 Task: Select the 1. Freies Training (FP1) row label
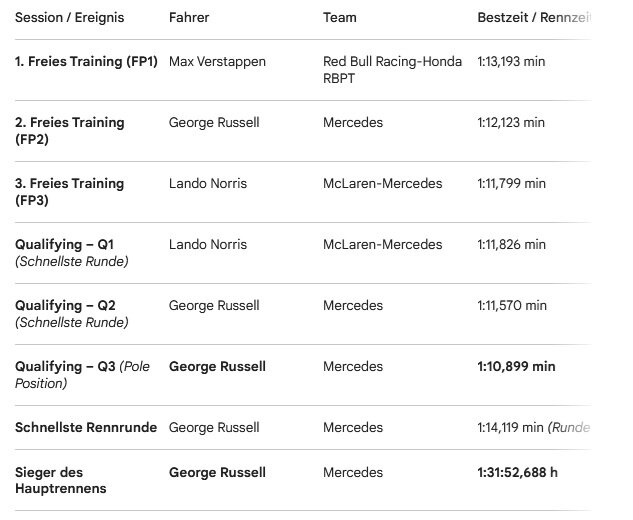[86, 61]
